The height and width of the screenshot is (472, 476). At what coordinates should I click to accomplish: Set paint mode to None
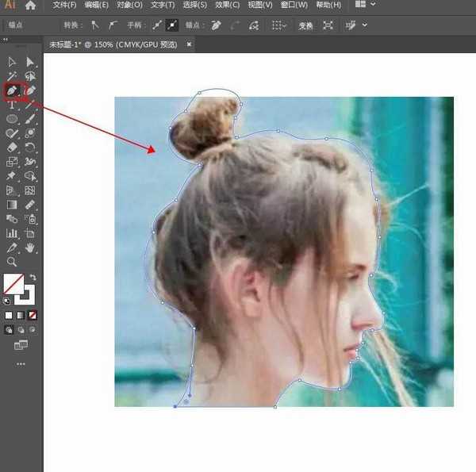[x=32, y=315]
